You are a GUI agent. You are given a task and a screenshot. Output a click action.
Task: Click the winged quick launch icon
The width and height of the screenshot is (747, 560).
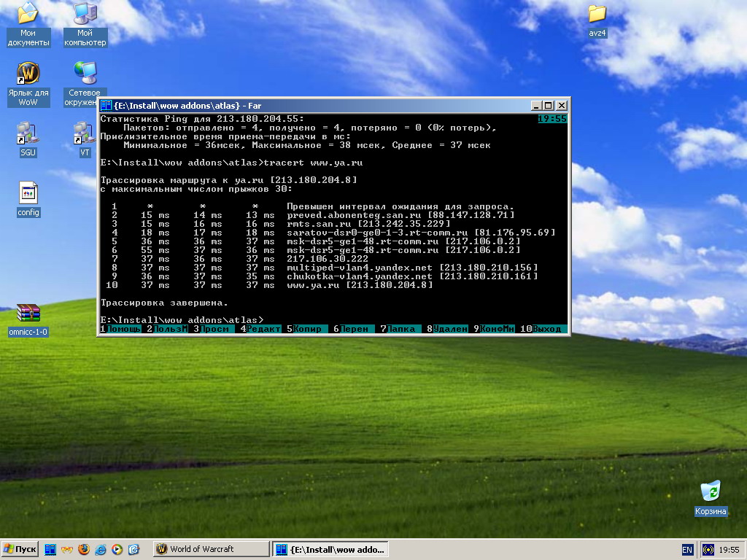pos(67,549)
